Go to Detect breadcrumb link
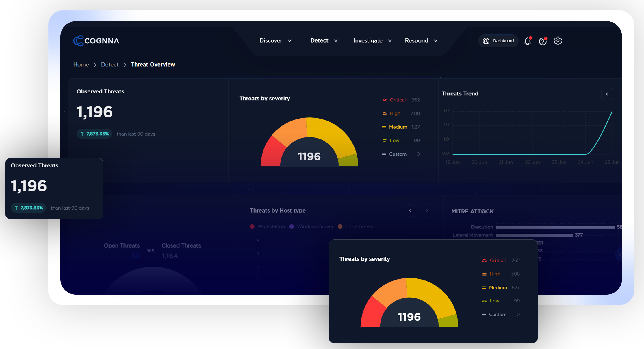 110,64
